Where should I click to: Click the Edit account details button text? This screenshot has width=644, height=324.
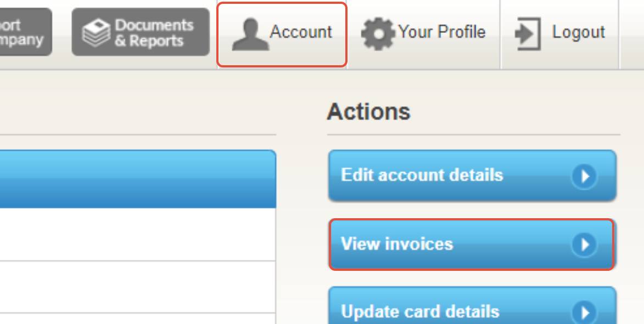[x=422, y=175]
